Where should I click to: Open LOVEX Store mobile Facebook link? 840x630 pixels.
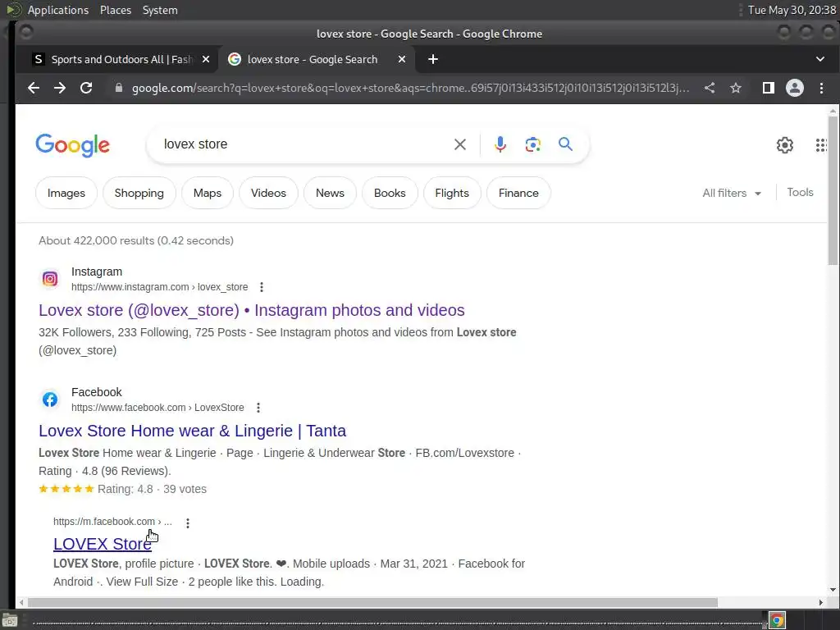click(103, 544)
